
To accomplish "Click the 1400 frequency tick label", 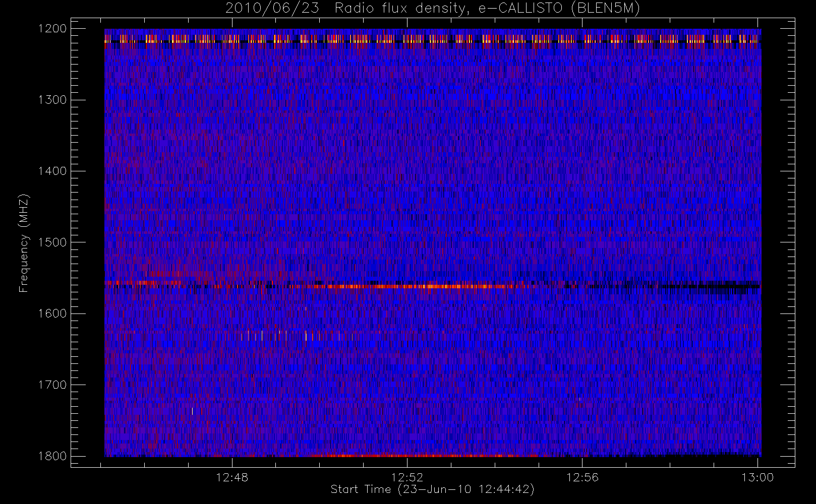I will coord(52,171).
